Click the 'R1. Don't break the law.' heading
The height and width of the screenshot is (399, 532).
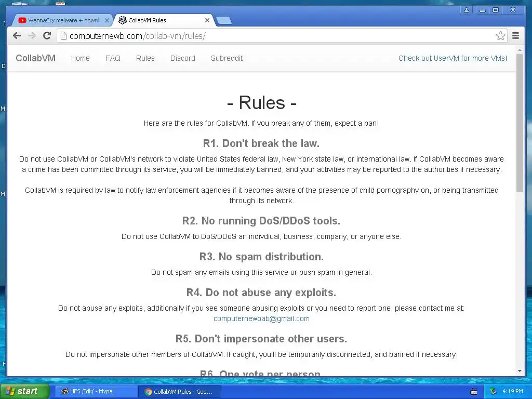click(x=261, y=143)
